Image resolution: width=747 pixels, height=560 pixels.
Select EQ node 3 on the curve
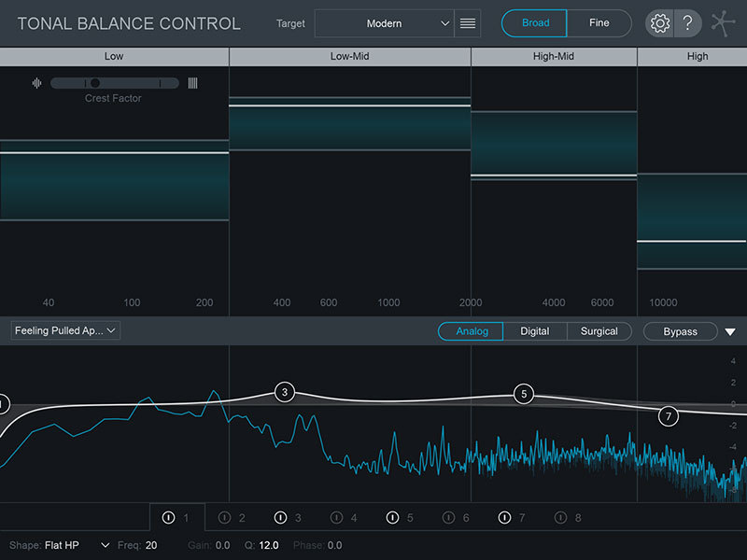pyautogui.click(x=285, y=392)
